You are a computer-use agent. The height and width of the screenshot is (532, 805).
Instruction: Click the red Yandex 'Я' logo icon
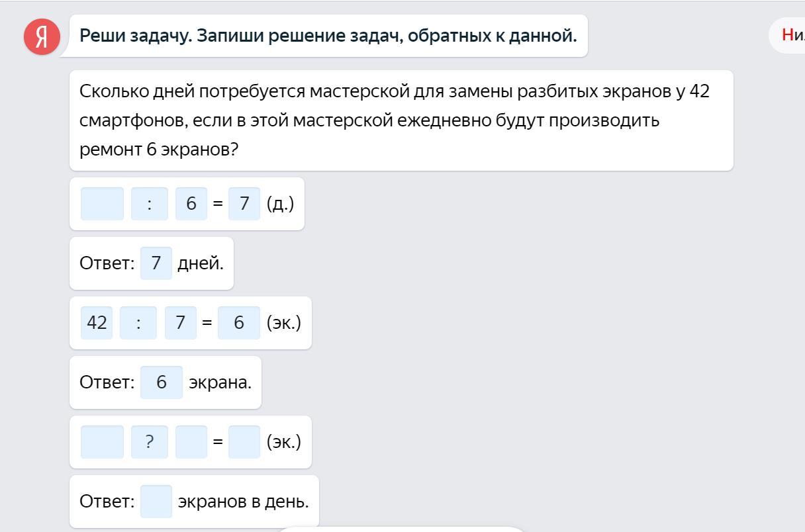pos(42,36)
